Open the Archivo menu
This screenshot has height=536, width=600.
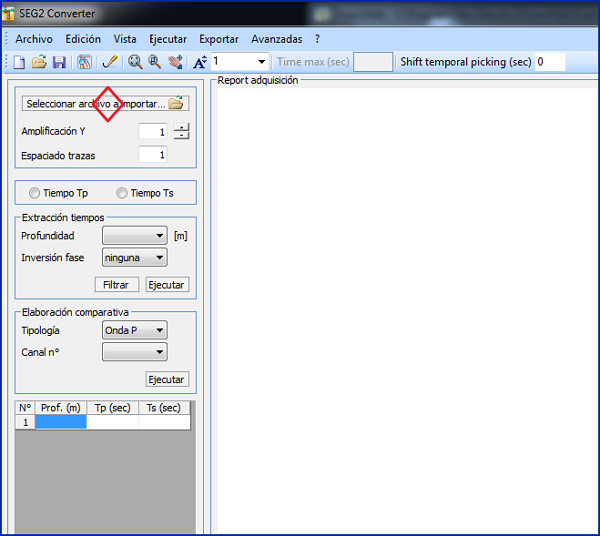coord(34,39)
